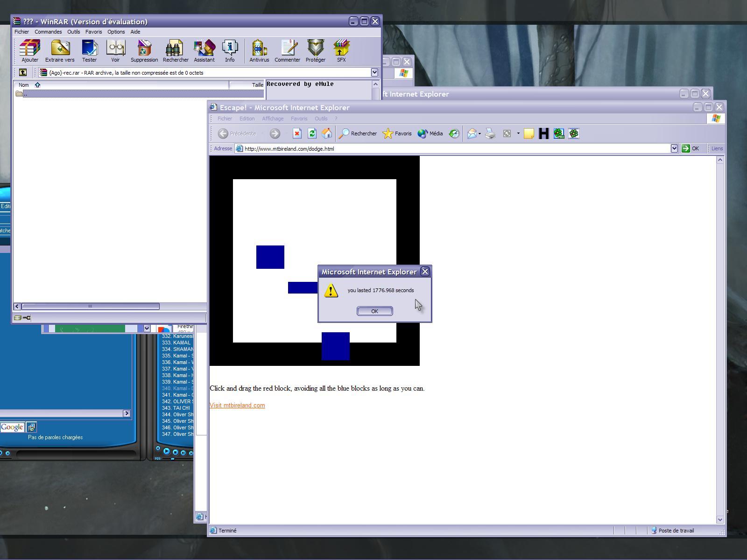Create SFX archive icon
747x560 pixels.
(341, 51)
